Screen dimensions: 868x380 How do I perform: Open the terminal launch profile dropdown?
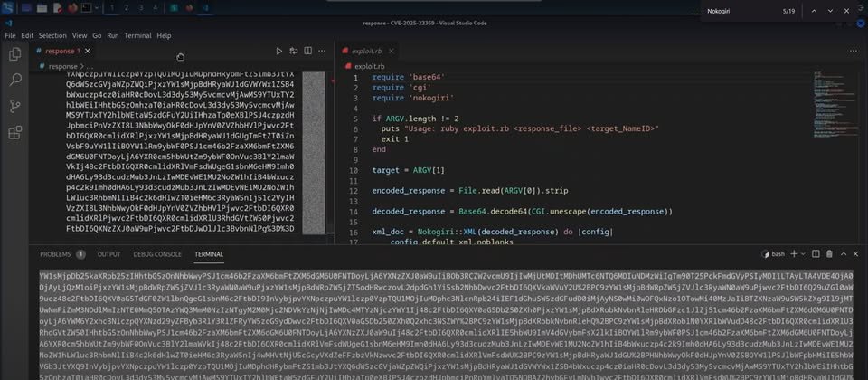(802, 253)
